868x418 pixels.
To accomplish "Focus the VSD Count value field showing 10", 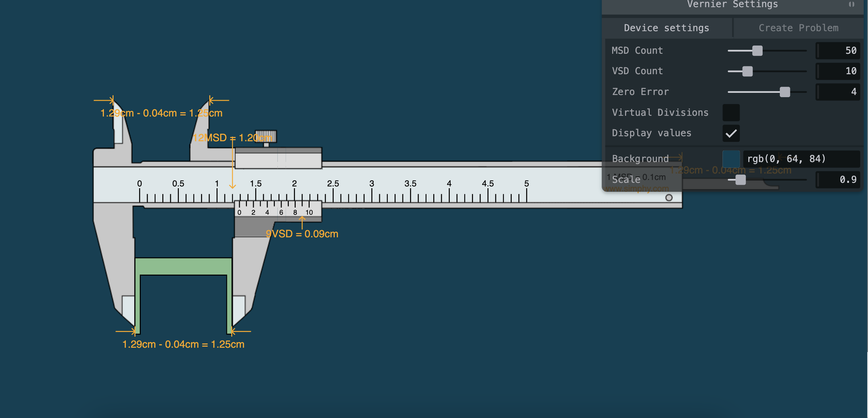I will [x=838, y=71].
